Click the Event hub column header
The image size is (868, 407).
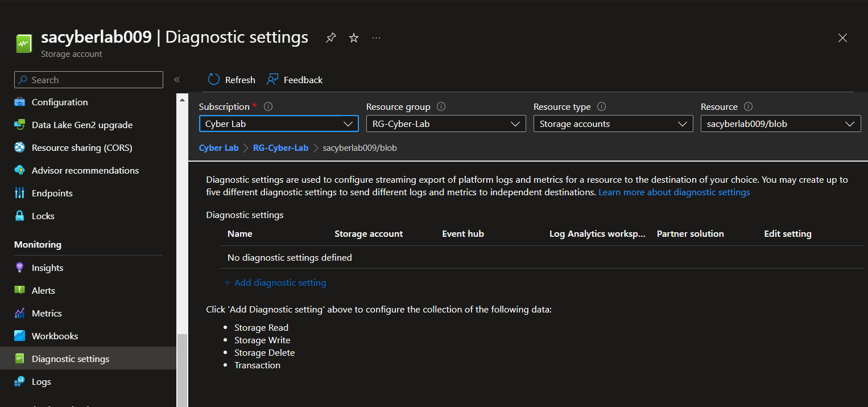pos(463,234)
